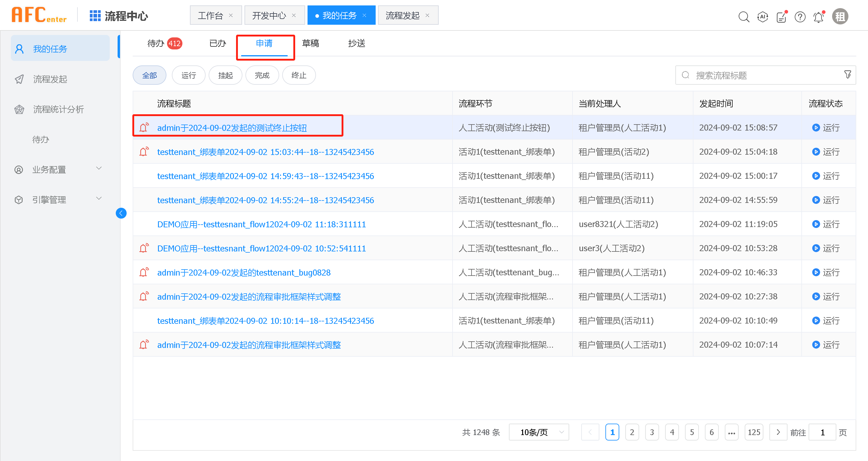
Task: Filter processes by 终止 status
Action: click(298, 75)
